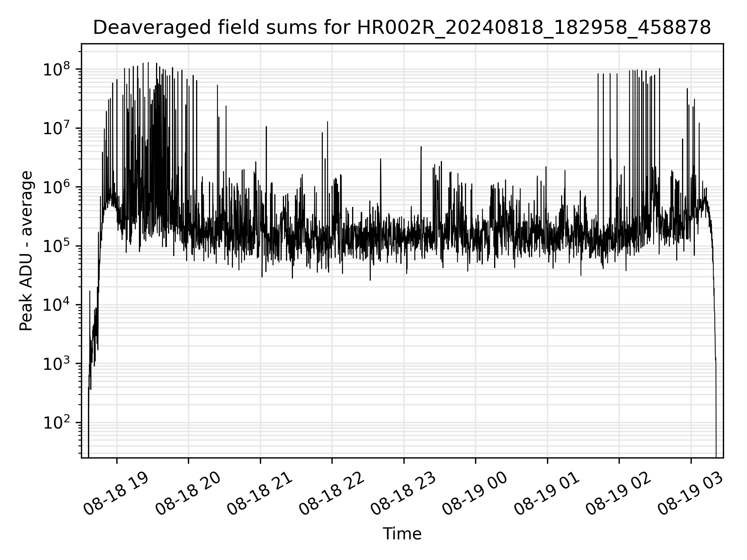Click the y tick label 10^3
The width and height of the screenshot is (747, 560).
coord(56,364)
